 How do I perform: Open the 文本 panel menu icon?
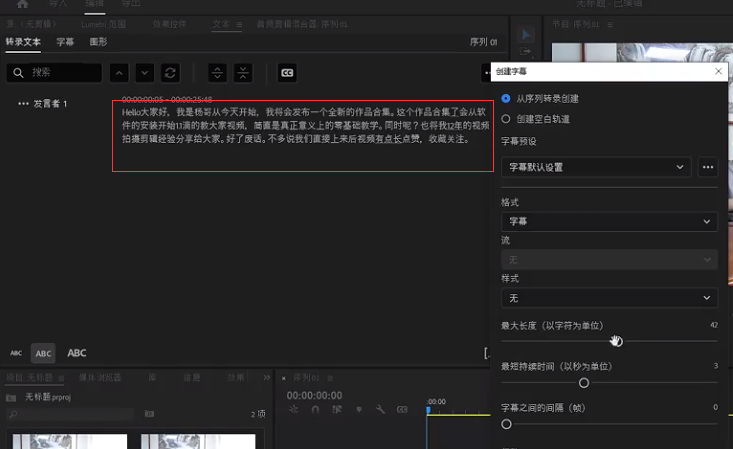(239, 24)
